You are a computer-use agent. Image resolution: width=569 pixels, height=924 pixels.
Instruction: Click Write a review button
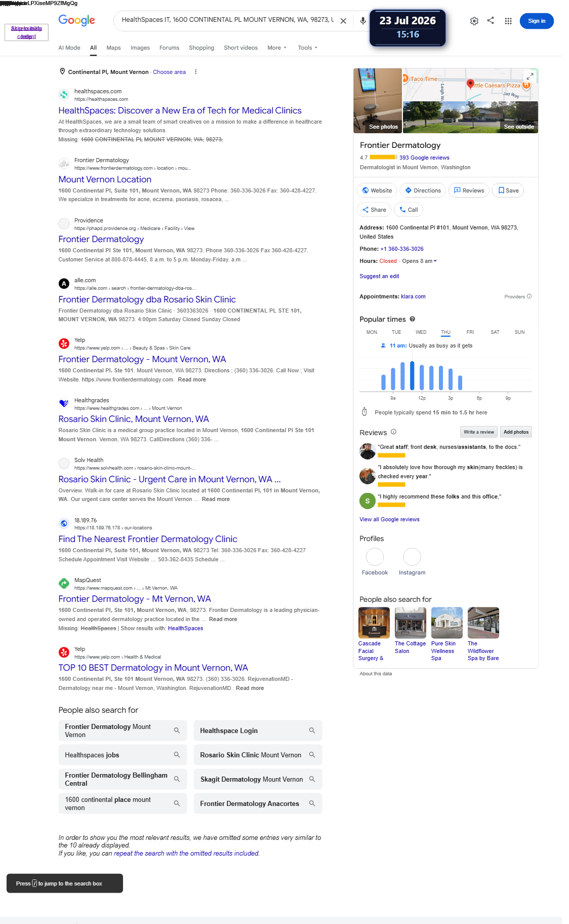pos(478,432)
